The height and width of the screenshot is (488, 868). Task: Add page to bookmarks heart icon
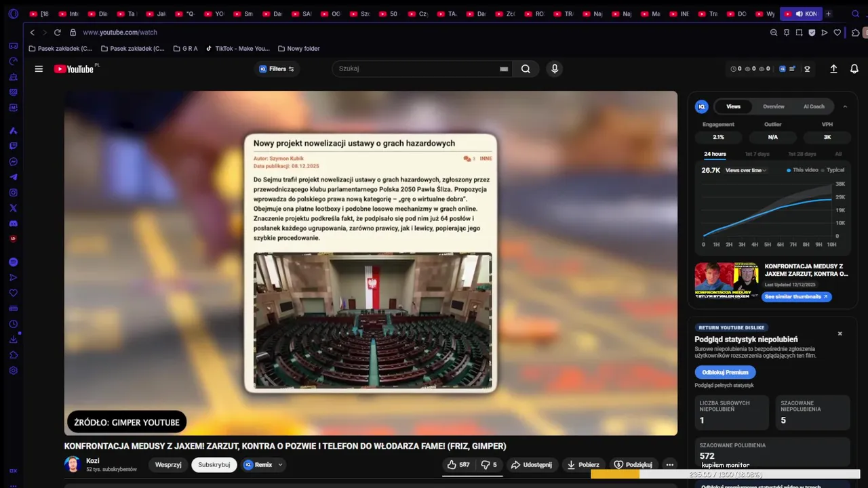point(837,33)
